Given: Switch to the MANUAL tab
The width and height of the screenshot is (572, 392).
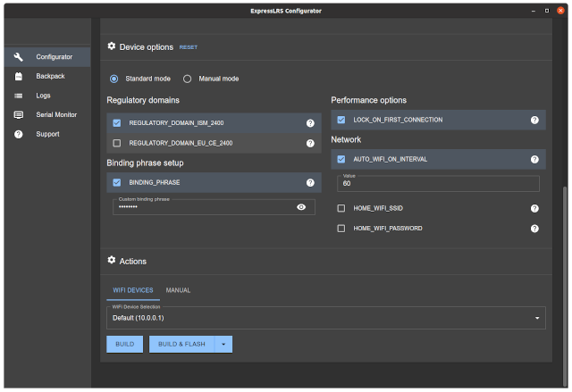Looking at the screenshot, I should pos(178,290).
